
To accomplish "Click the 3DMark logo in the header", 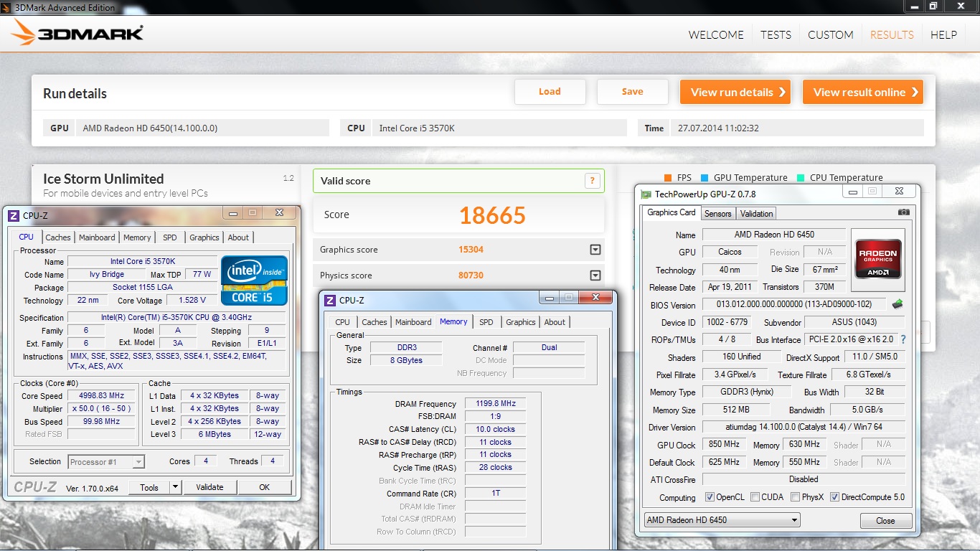I will click(x=77, y=34).
